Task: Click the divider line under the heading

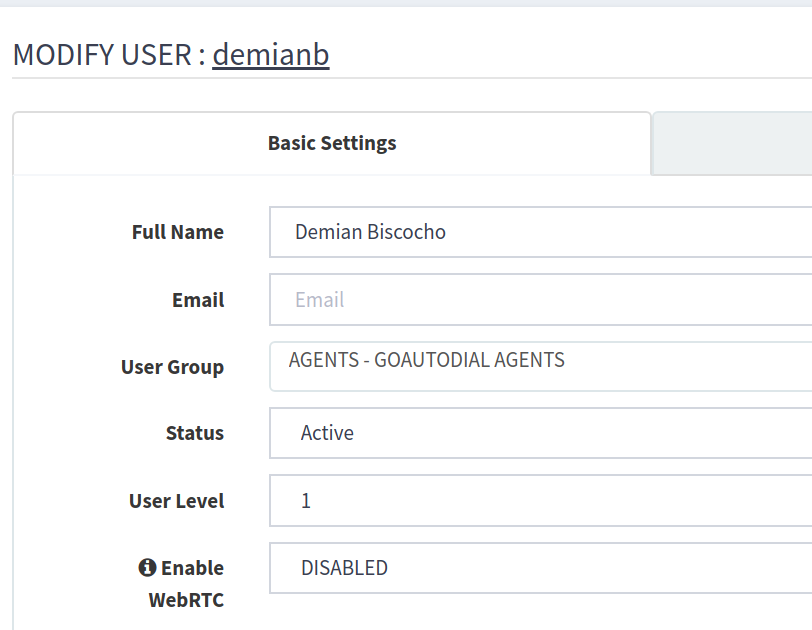Action: [412, 78]
